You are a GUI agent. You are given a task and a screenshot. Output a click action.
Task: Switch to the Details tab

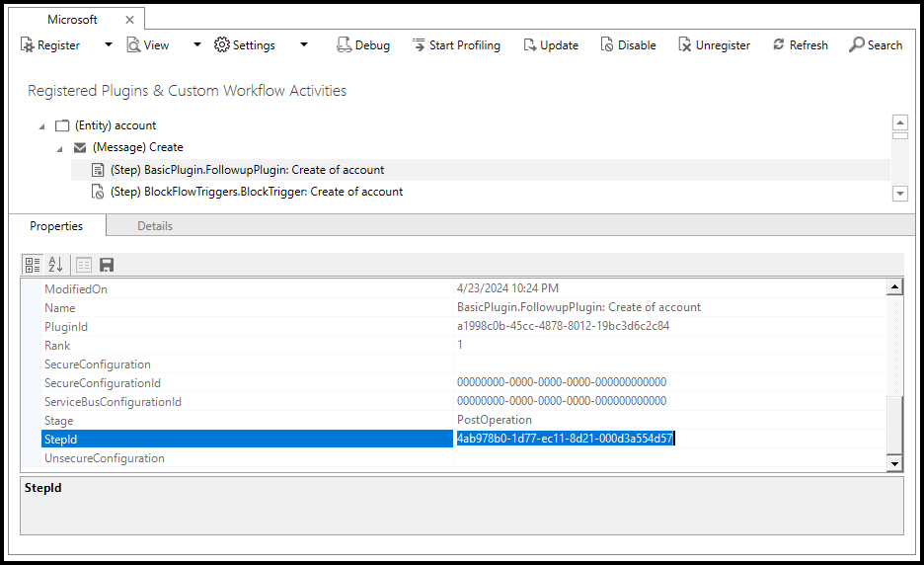(x=155, y=226)
